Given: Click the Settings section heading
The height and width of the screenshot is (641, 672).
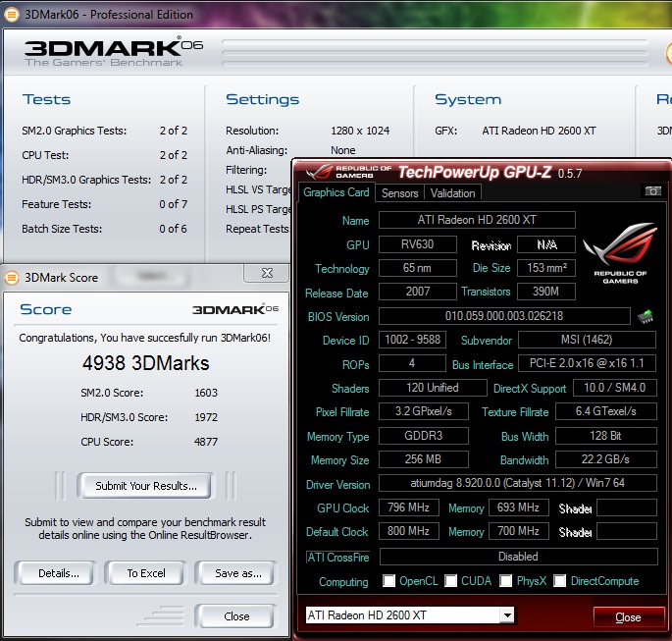Looking at the screenshot, I should (x=262, y=99).
